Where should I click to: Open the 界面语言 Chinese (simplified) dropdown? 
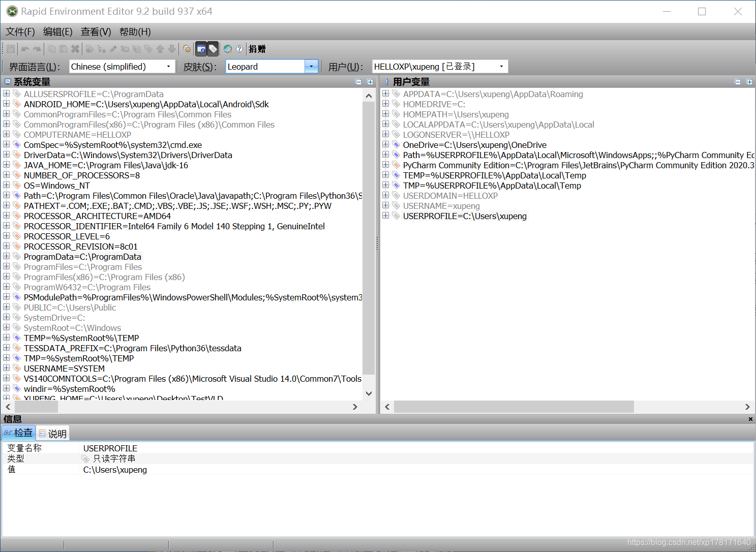(122, 67)
